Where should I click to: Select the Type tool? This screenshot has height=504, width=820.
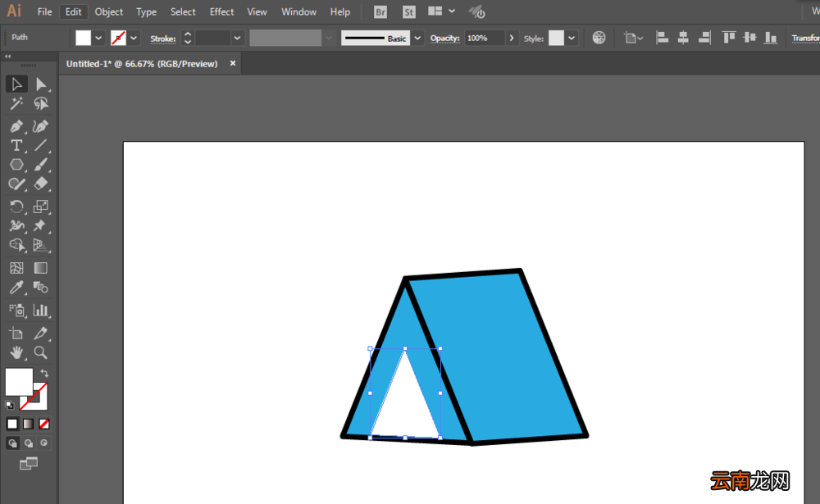tap(16, 145)
